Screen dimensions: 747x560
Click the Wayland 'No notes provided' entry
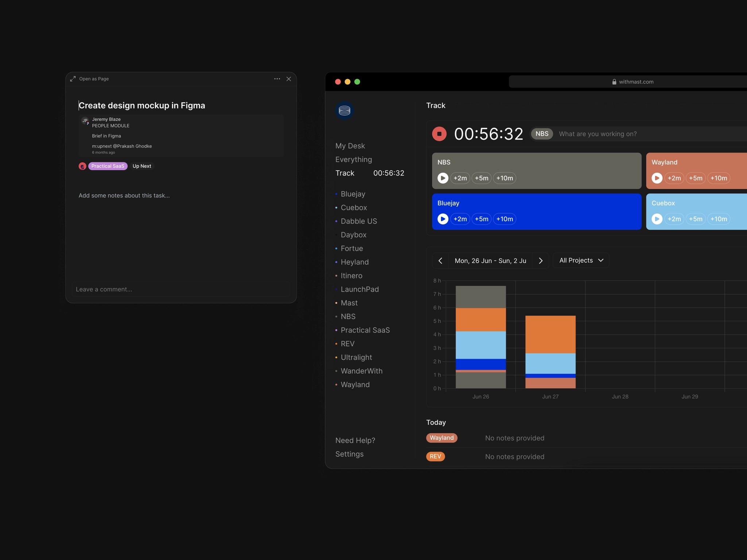coord(515,438)
